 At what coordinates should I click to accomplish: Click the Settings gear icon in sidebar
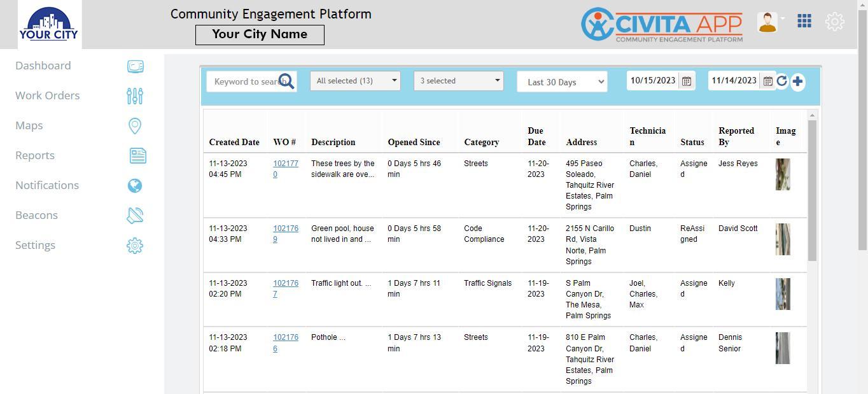pyautogui.click(x=135, y=246)
